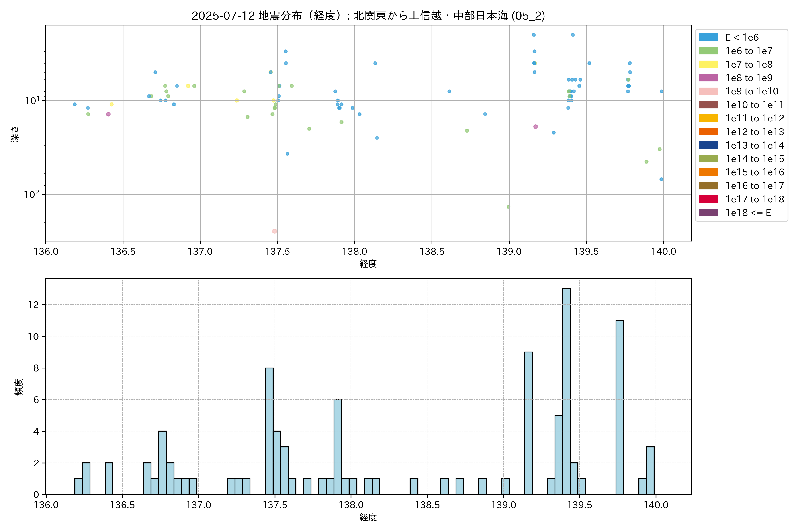The image size is (798, 532).
Task: Click the purple 1e18 <= E swatch
Action: 708,213
